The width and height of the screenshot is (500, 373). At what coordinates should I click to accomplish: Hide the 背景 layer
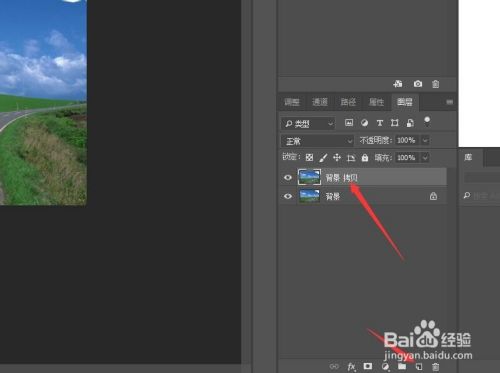(288, 196)
